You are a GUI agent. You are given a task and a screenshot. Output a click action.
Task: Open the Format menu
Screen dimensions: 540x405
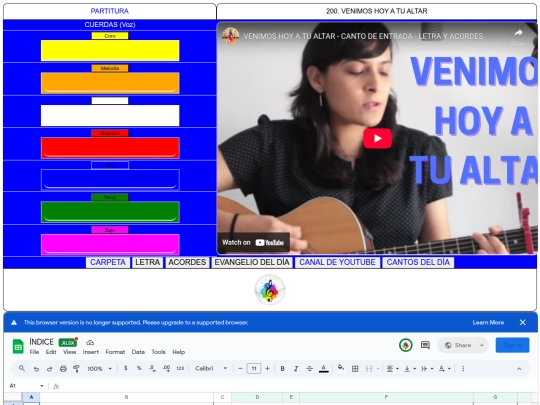(x=115, y=352)
